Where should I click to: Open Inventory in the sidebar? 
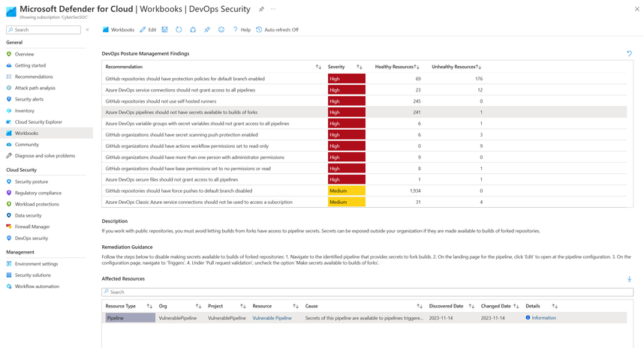(24, 111)
